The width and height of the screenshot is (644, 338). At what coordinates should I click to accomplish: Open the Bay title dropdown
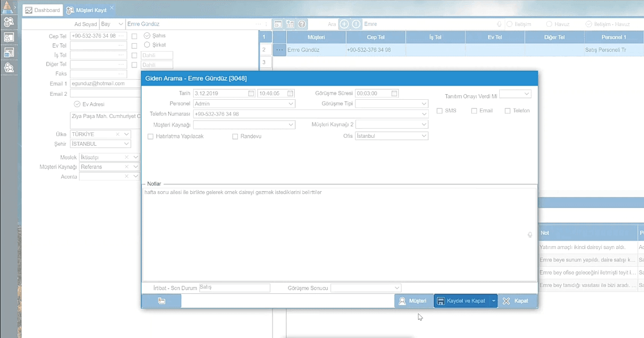(x=120, y=24)
